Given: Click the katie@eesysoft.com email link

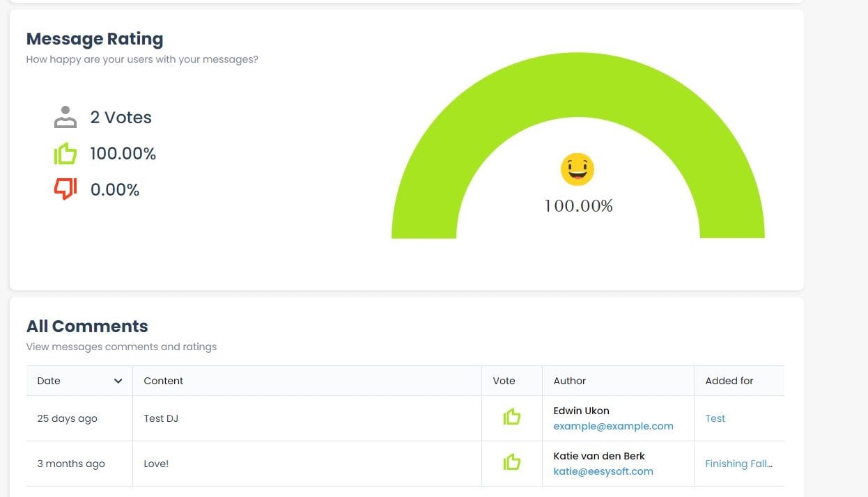Looking at the screenshot, I should click(x=603, y=471).
